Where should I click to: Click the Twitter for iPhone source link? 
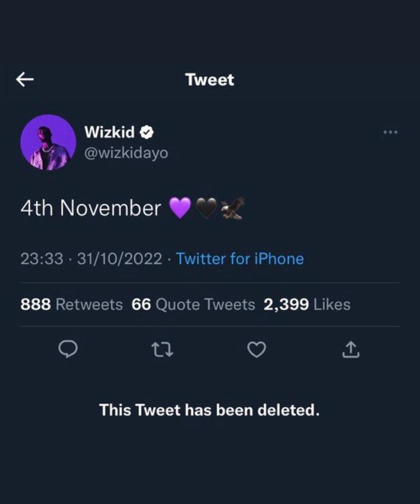point(240,258)
